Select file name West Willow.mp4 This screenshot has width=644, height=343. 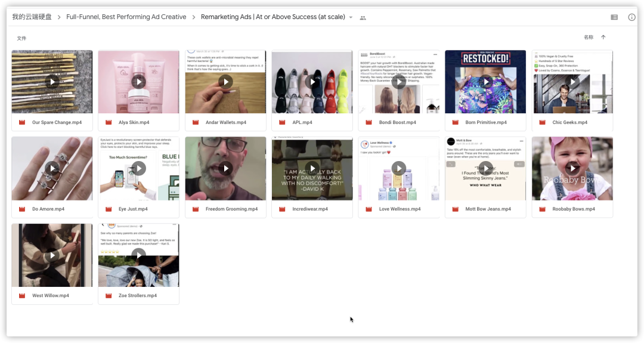point(51,296)
